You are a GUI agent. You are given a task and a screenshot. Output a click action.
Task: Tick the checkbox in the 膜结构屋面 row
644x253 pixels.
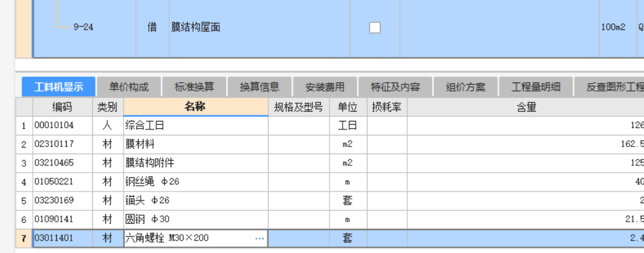point(375,27)
